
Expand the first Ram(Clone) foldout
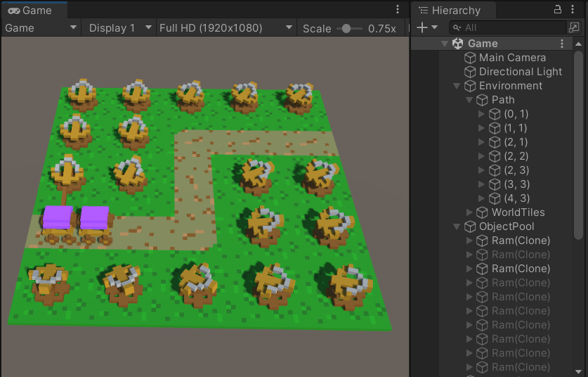469,241
